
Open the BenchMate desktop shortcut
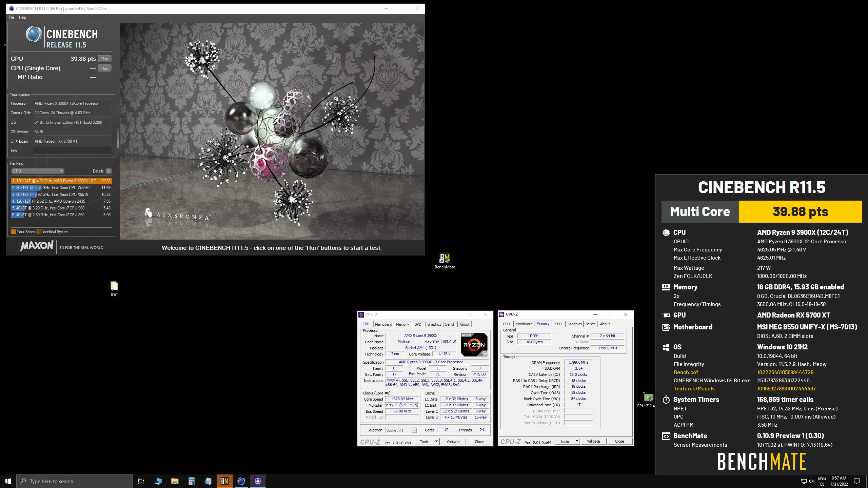[445, 261]
